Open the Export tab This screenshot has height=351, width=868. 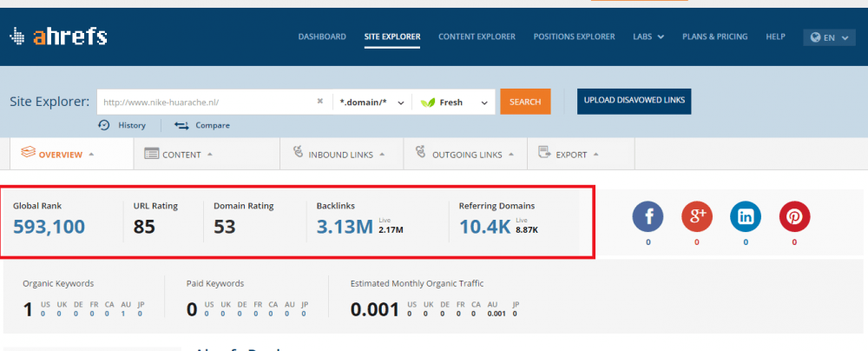pyautogui.click(x=581, y=154)
